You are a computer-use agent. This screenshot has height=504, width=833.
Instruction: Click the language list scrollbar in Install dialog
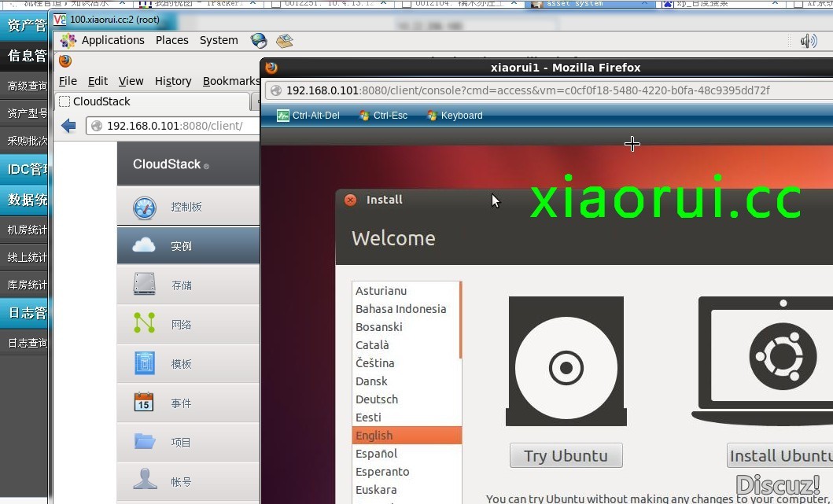461,320
